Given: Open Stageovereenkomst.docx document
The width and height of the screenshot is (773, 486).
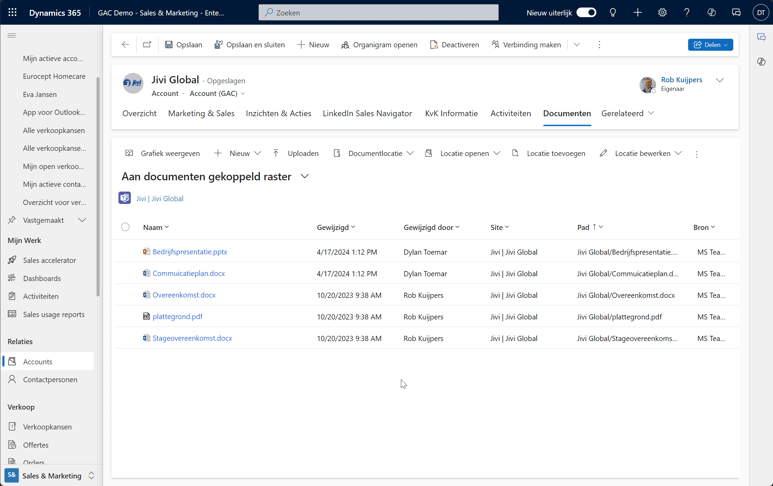Looking at the screenshot, I should [x=192, y=338].
